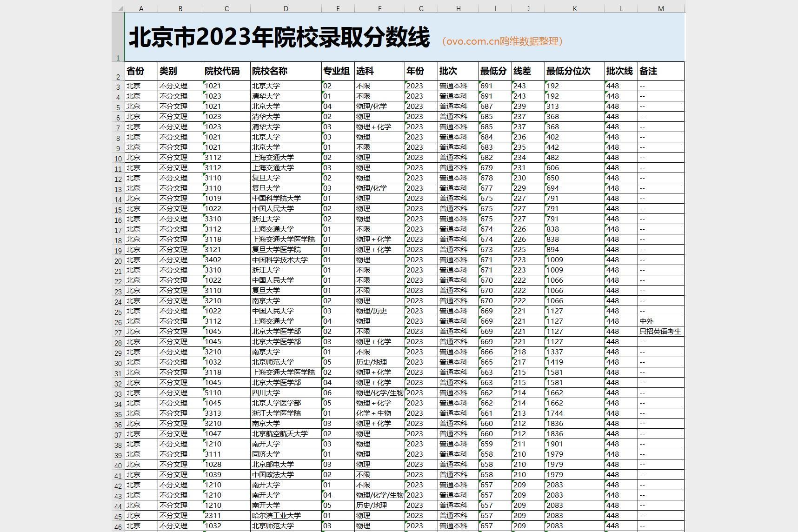Click the minimum score 684 cell

click(x=495, y=137)
